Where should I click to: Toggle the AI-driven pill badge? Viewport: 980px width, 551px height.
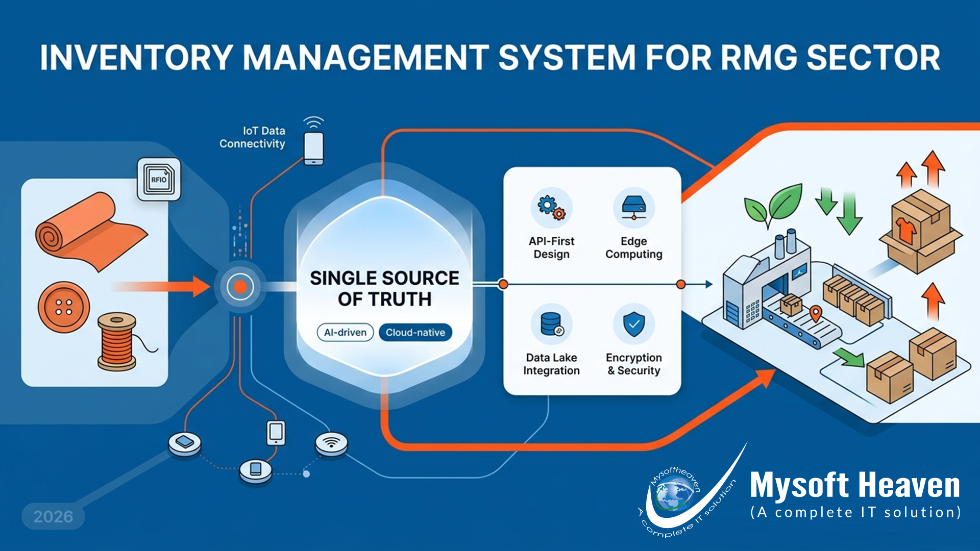(345, 332)
